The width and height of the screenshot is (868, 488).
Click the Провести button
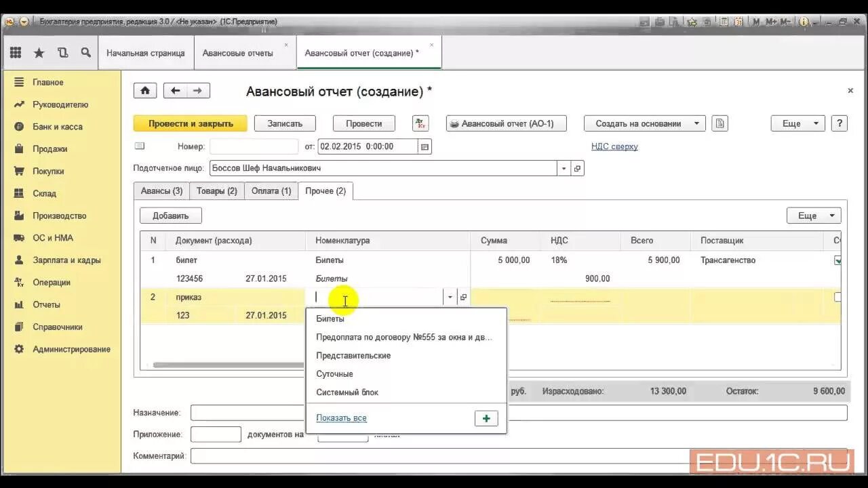364,123
